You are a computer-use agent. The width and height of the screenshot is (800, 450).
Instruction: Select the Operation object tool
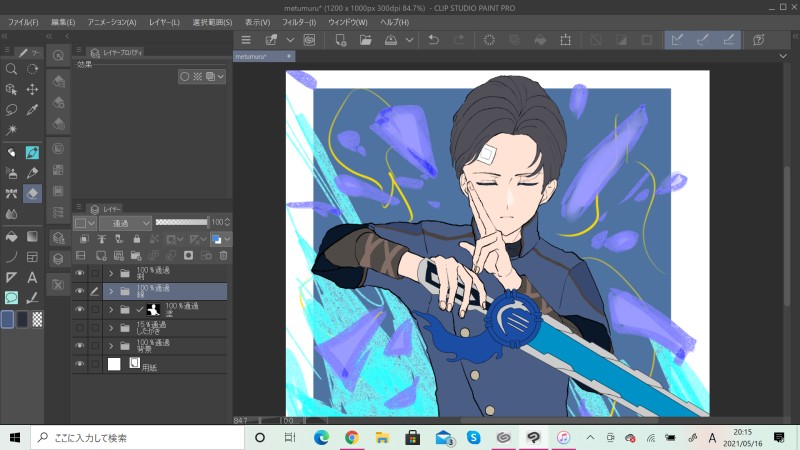click(11, 89)
